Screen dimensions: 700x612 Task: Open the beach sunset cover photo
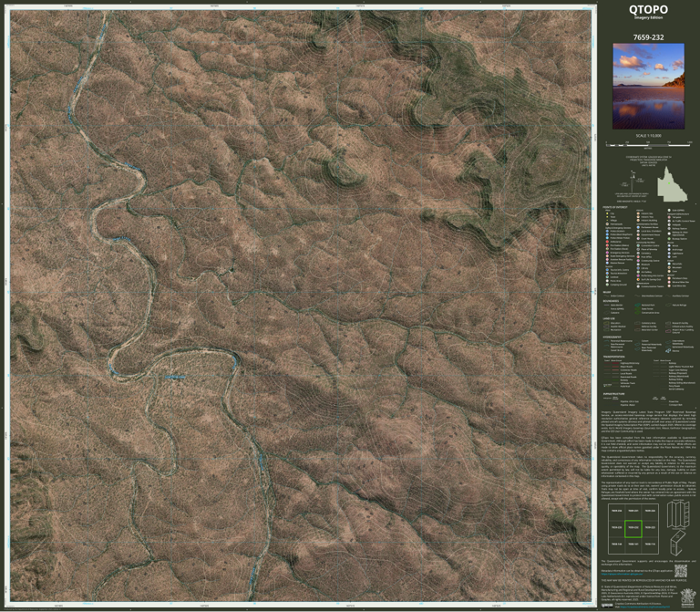point(648,87)
